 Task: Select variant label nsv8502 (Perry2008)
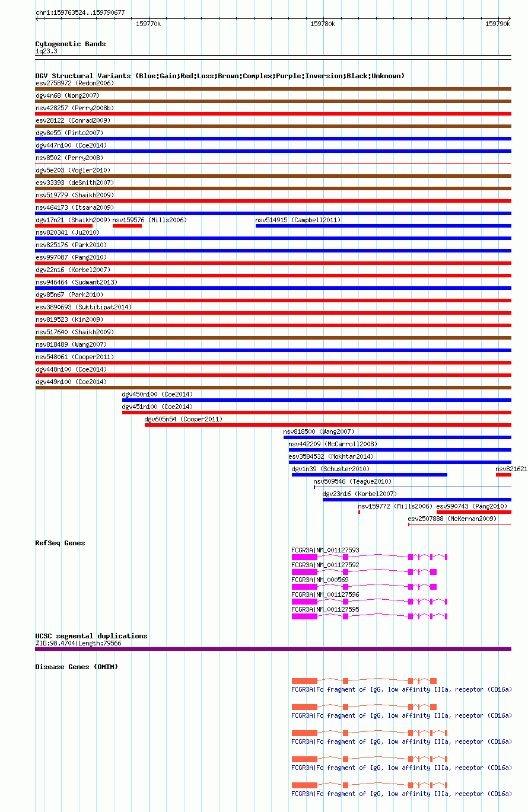coord(69,158)
